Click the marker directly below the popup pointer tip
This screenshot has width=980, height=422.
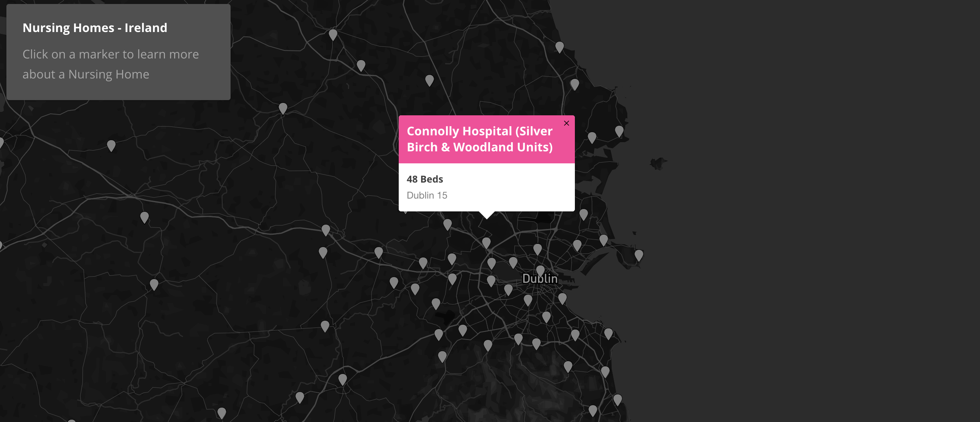tap(486, 243)
